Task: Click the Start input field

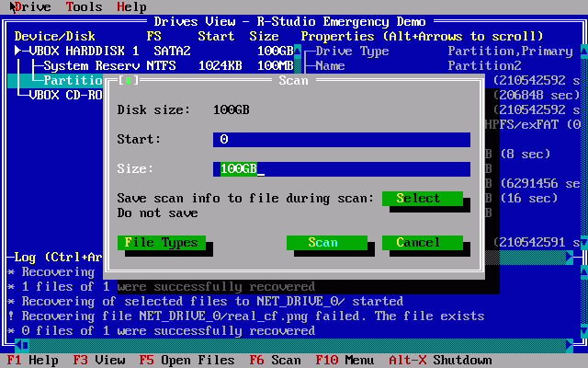Action: click(342, 139)
